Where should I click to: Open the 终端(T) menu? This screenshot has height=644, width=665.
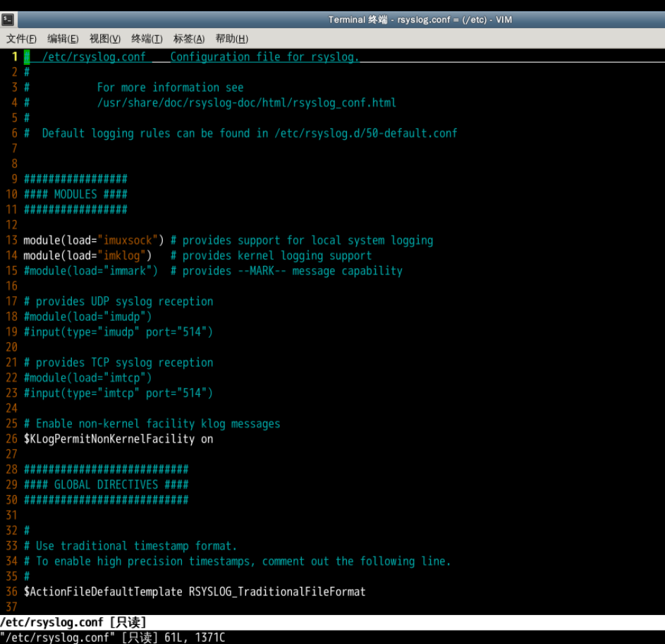pyautogui.click(x=147, y=39)
